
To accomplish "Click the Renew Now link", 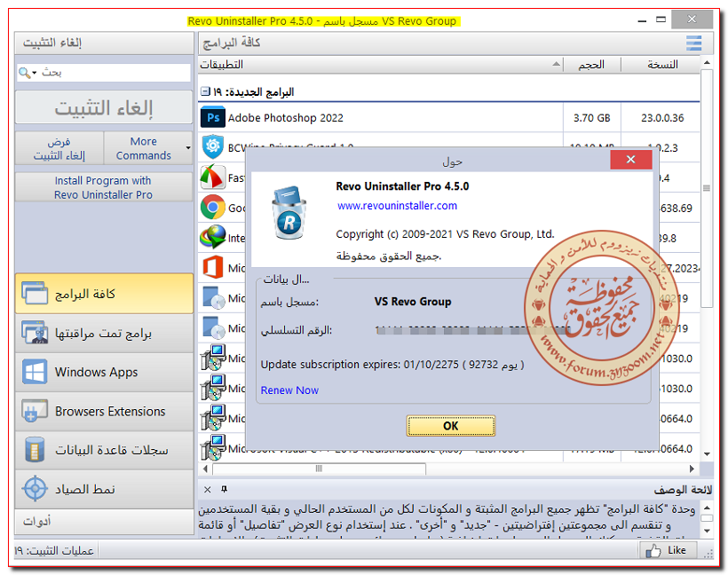I will (x=289, y=390).
